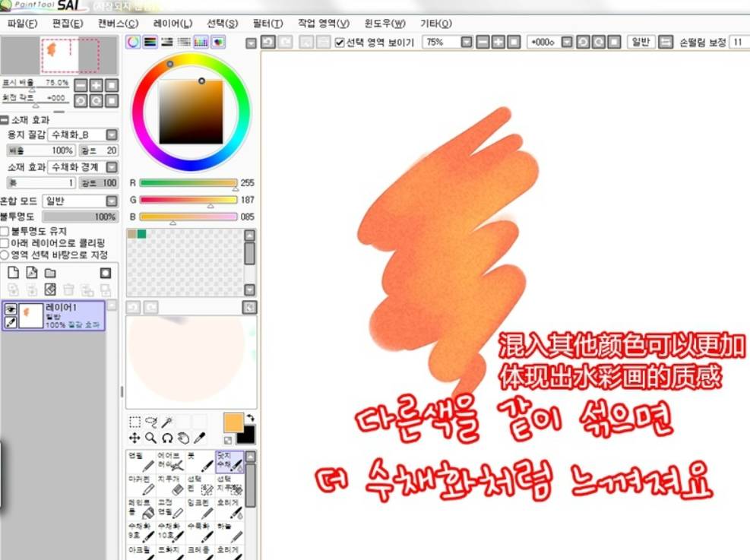Choose the 마커펜 marker brush

[141, 485]
